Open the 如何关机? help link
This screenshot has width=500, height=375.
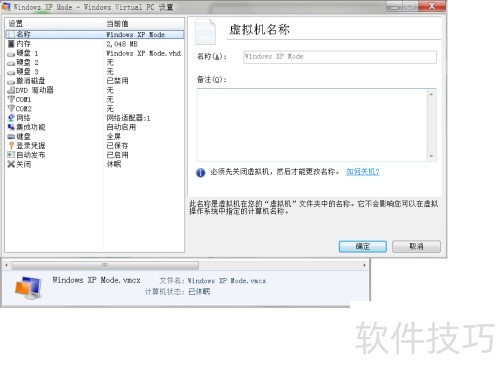coord(363,172)
